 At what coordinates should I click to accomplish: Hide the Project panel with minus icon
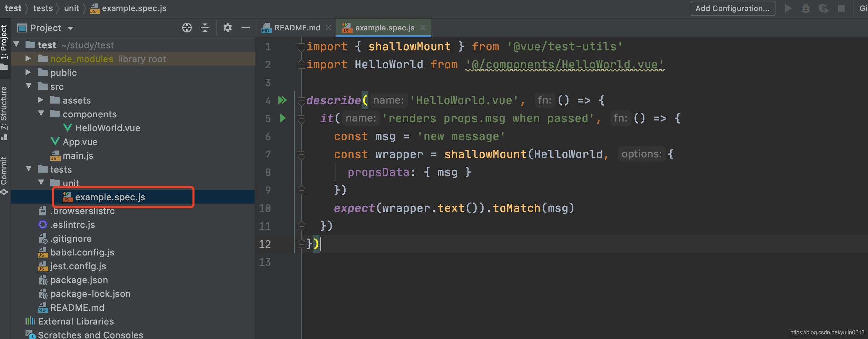tap(245, 28)
